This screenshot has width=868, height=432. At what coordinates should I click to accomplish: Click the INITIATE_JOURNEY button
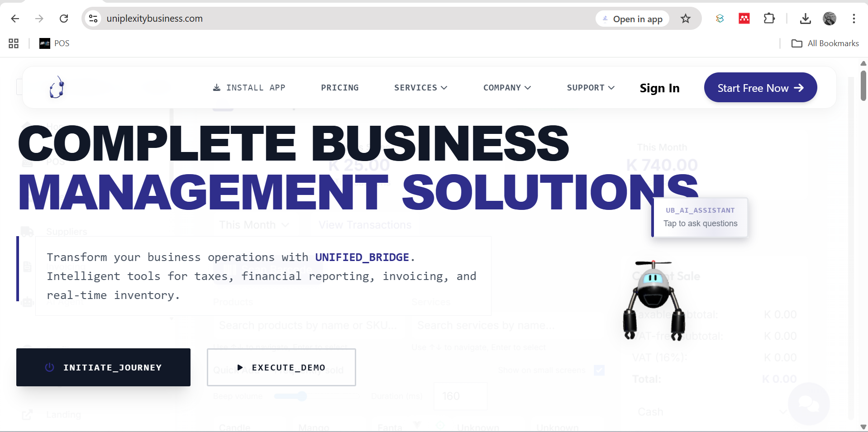point(103,367)
